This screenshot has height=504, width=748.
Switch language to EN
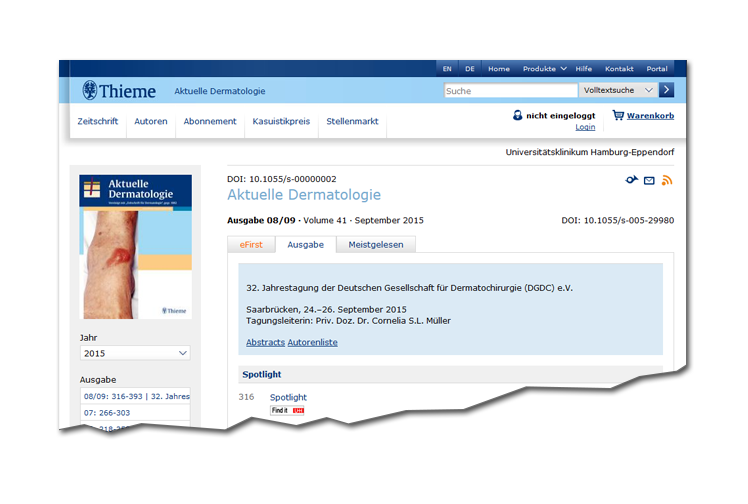pyautogui.click(x=447, y=69)
